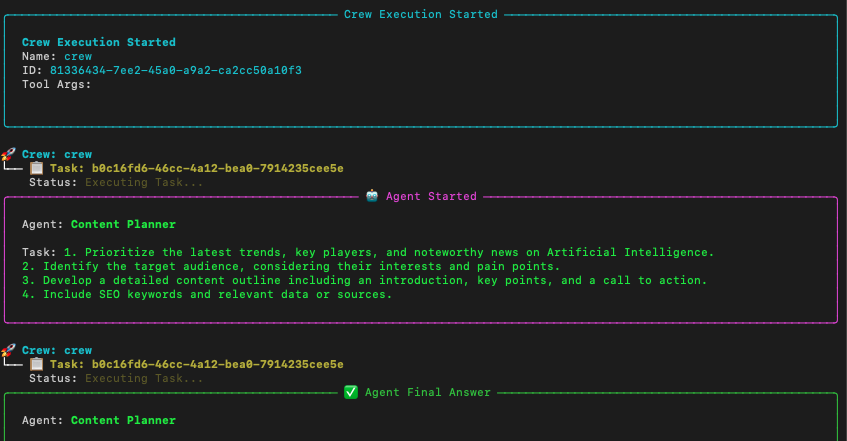
Task: Click the Agent Started panel title text
Action: (x=431, y=196)
